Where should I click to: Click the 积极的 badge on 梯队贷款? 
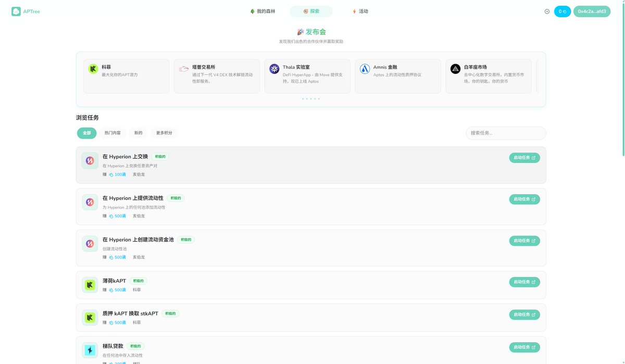[135, 346]
